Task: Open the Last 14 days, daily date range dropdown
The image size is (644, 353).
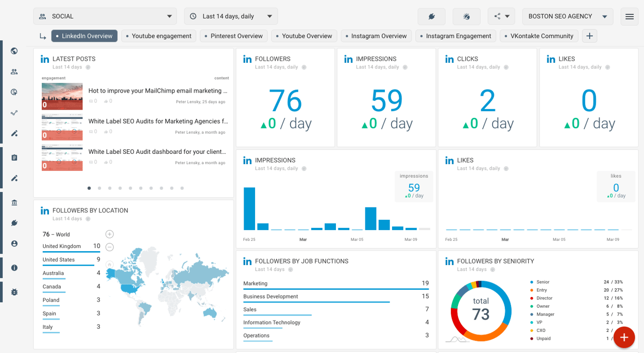Action: pos(231,16)
